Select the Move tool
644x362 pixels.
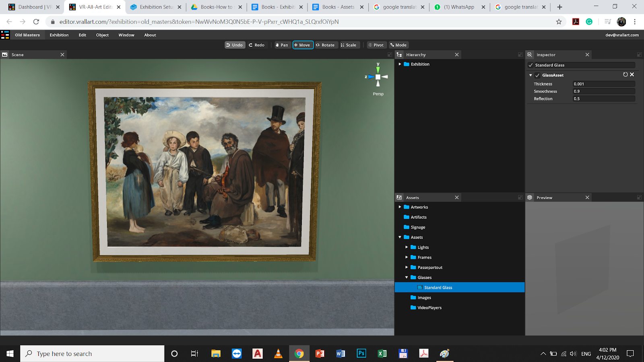303,45
